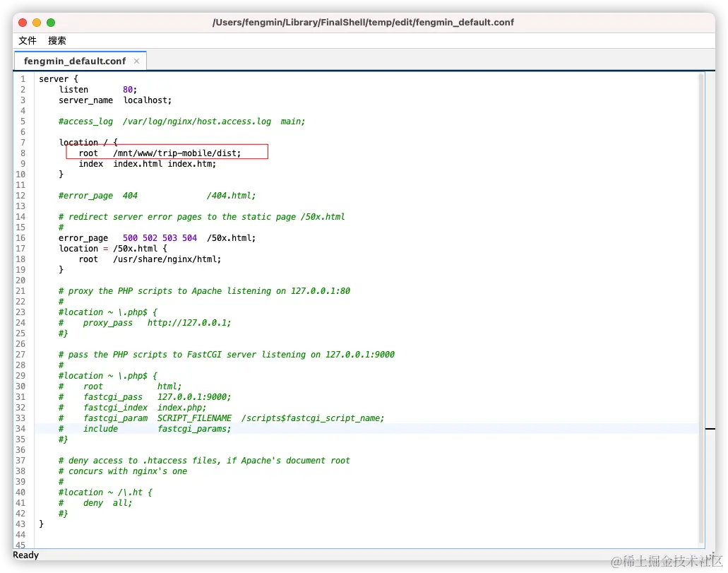Click the '#location ~ \.php$ {' on line 23
Image resolution: width=728 pixels, height=573 pixels.
coord(108,312)
